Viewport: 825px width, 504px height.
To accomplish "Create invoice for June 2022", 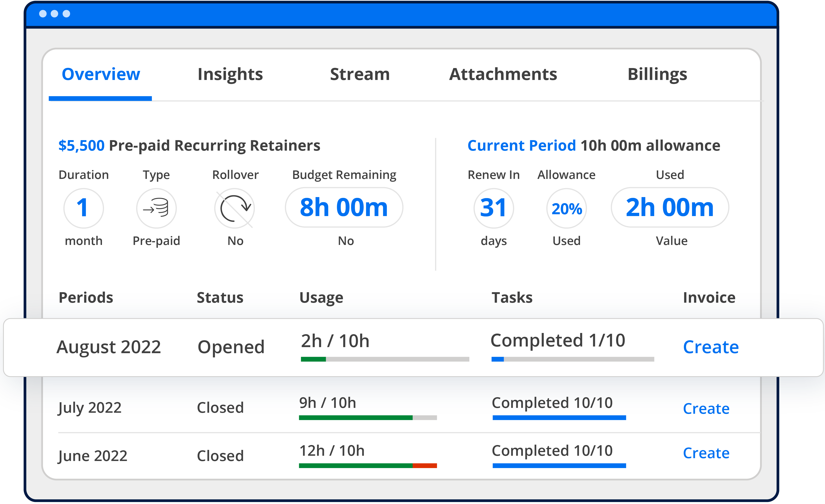I will coord(706,453).
